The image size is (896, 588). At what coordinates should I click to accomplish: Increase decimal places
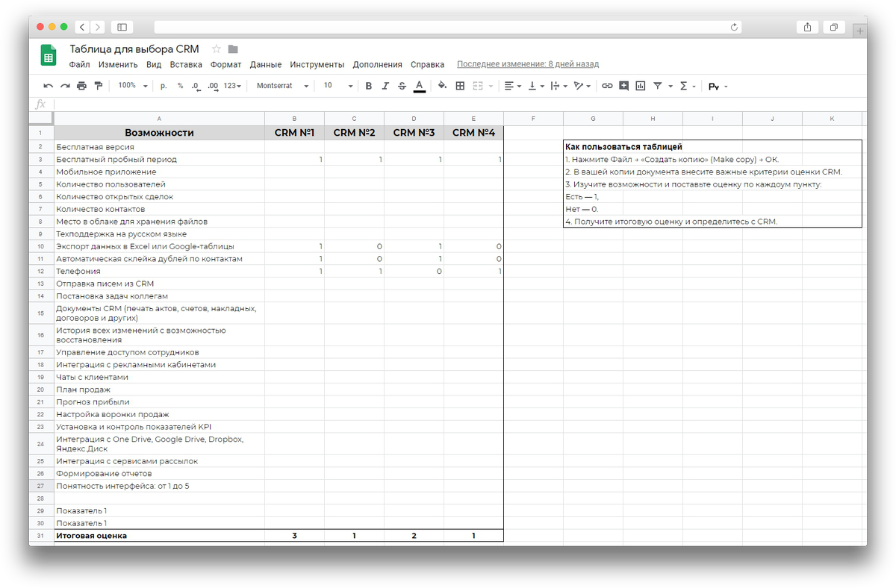pyautogui.click(x=213, y=86)
